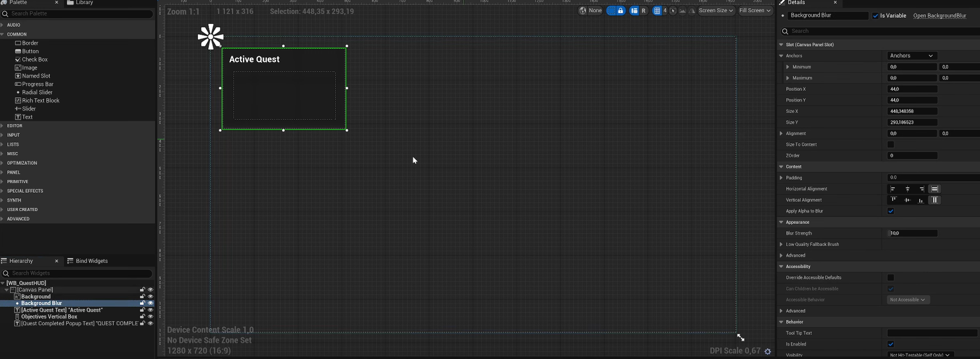Enable Size To Content checkbox
This screenshot has height=359, width=980.
coord(891,145)
